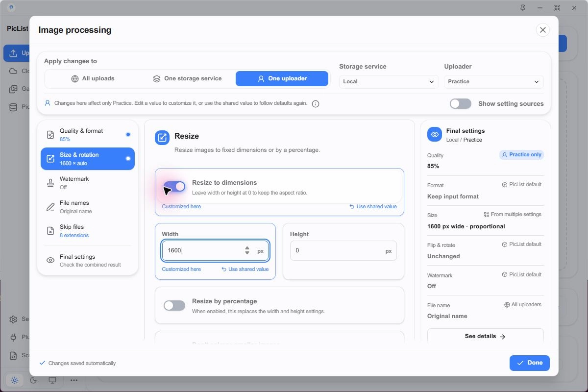This screenshot has width=588, height=392.
Task: Click into the Height input field
Action: coord(343,250)
